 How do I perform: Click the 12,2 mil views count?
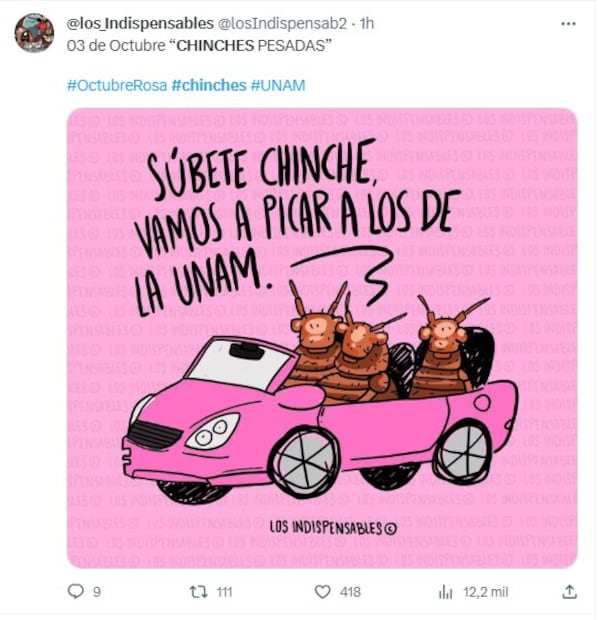(x=486, y=592)
